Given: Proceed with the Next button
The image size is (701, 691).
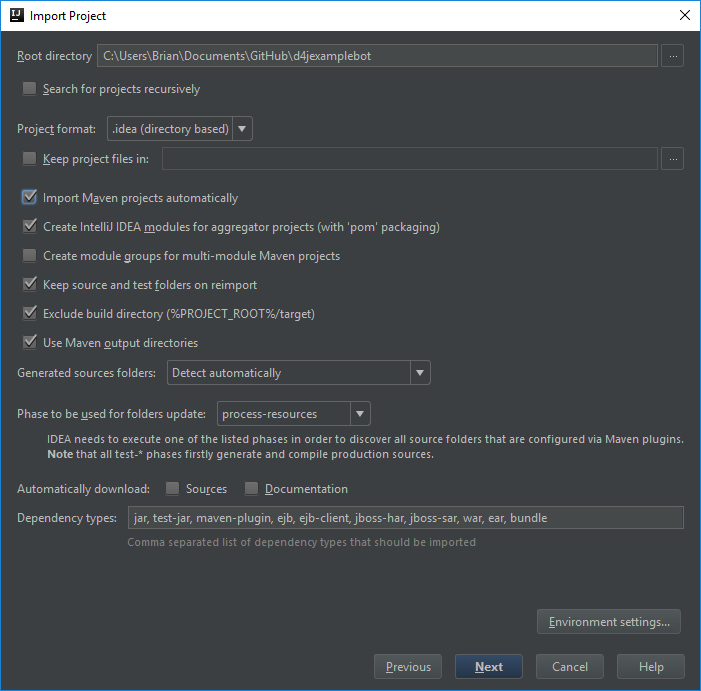Looking at the screenshot, I should (x=489, y=667).
